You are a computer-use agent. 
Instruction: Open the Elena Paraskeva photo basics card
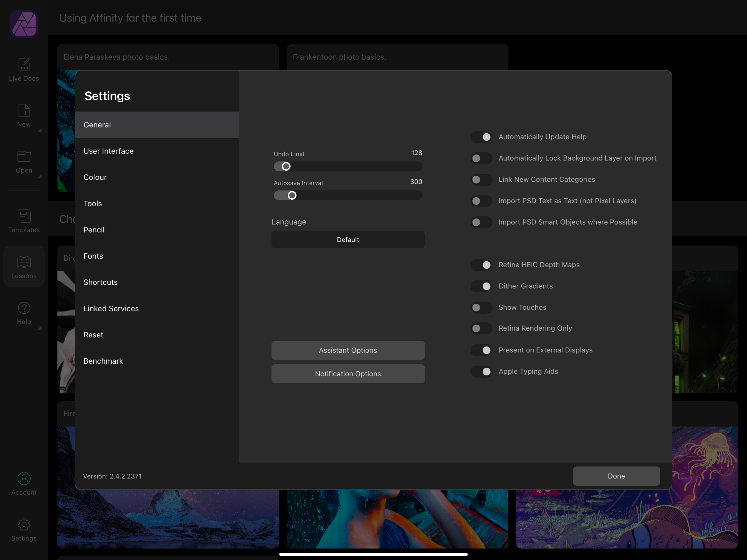point(168,57)
